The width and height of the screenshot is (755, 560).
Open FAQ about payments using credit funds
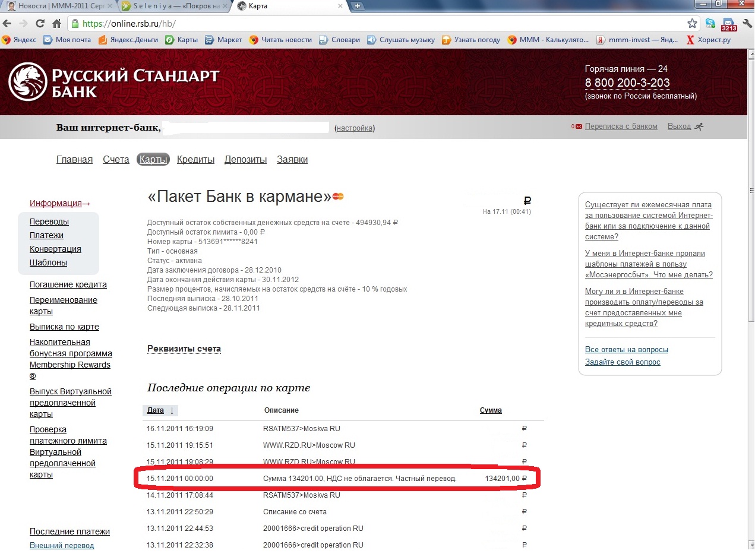pyautogui.click(x=644, y=308)
